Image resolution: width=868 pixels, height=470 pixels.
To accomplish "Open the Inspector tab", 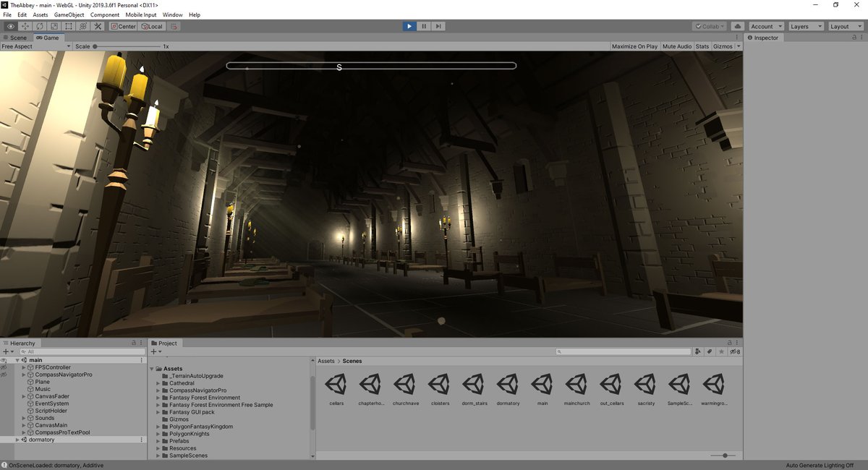I will [x=763, y=38].
